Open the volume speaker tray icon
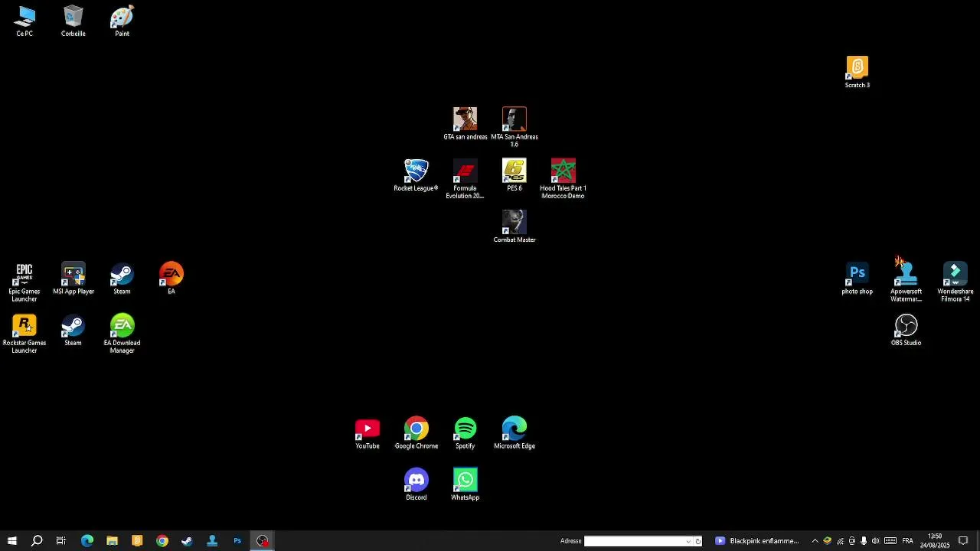The image size is (980, 551). pyautogui.click(x=876, y=541)
